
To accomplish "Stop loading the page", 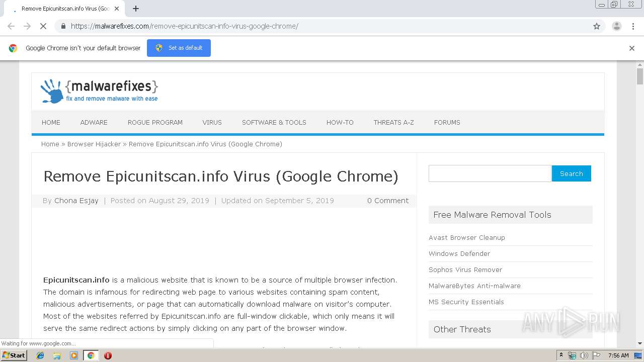I will (x=43, y=26).
